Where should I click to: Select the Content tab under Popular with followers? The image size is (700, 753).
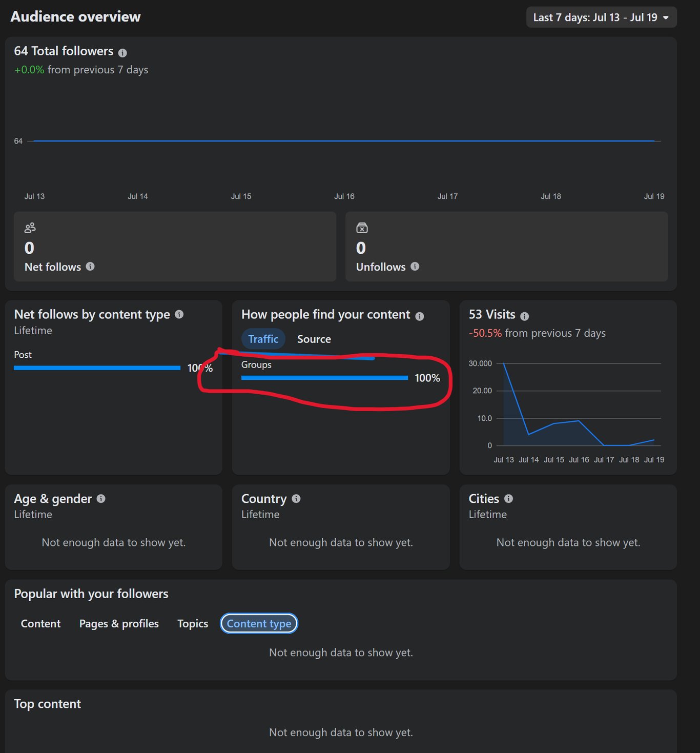40,623
